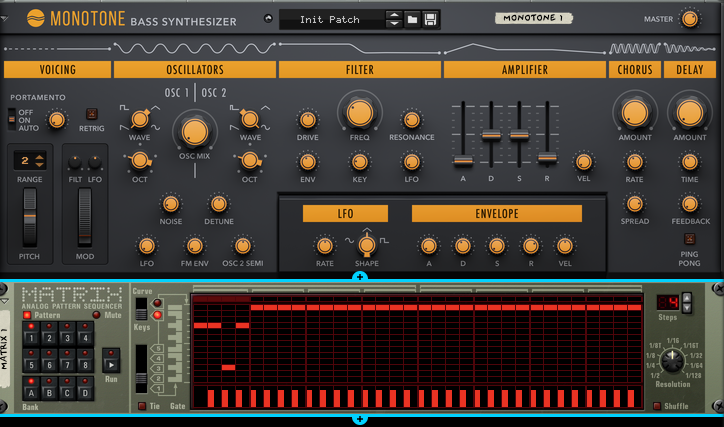Click the Matrix Resolution knob

click(672, 361)
